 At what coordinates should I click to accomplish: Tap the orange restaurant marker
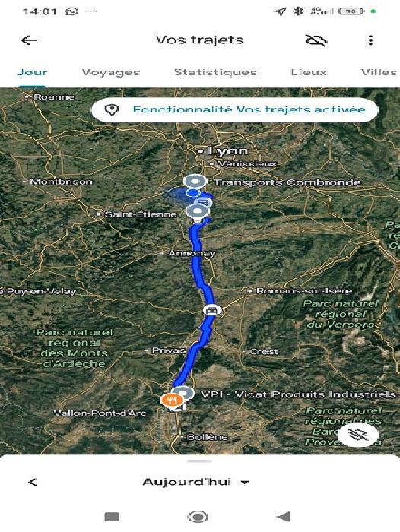coord(172,400)
